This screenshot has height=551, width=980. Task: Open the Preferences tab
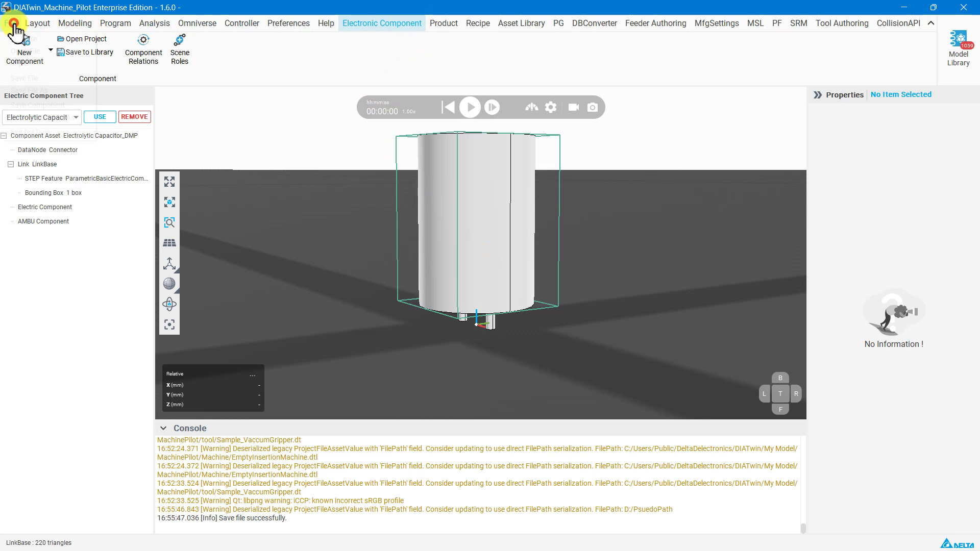288,23
